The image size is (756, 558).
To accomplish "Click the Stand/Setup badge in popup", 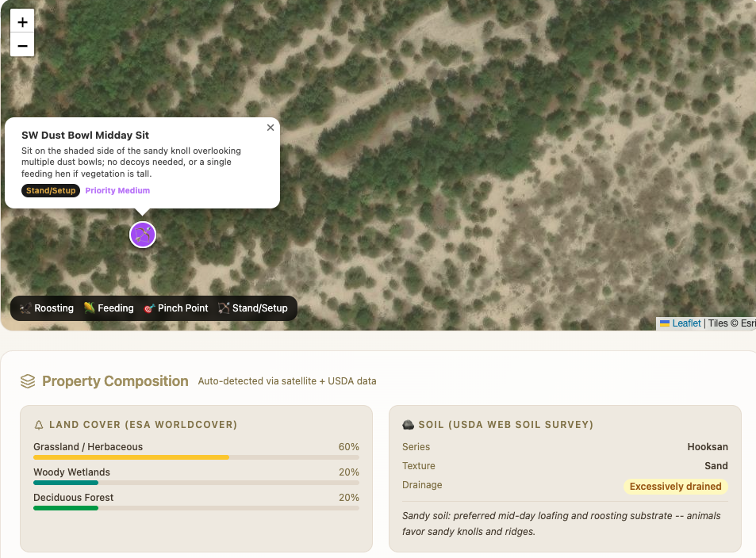I will pos(51,190).
